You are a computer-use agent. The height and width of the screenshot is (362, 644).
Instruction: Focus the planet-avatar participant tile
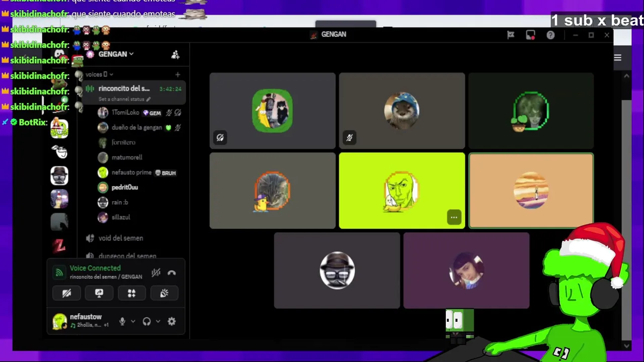tap(531, 191)
